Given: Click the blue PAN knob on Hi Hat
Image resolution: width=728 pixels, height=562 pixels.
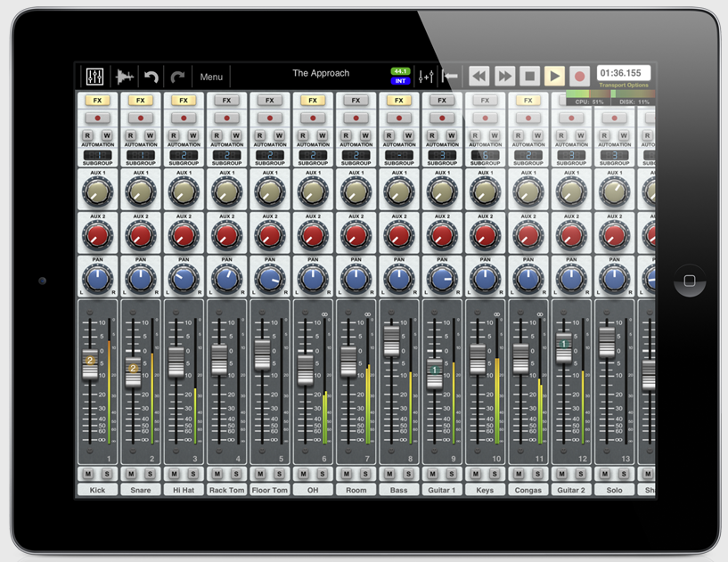Looking at the screenshot, I should pyautogui.click(x=184, y=279).
